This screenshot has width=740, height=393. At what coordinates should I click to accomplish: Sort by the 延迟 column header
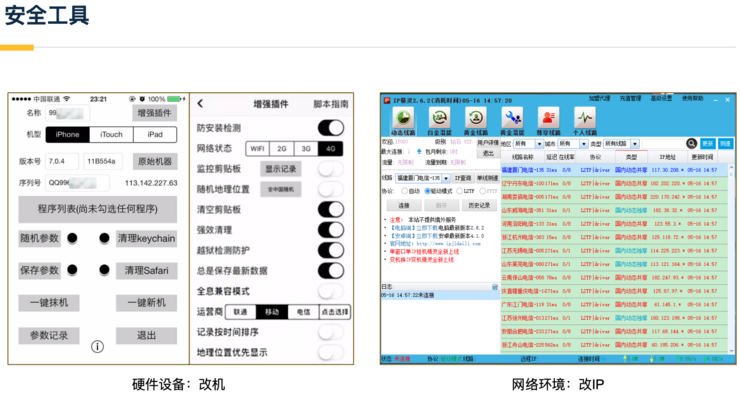(x=551, y=157)
